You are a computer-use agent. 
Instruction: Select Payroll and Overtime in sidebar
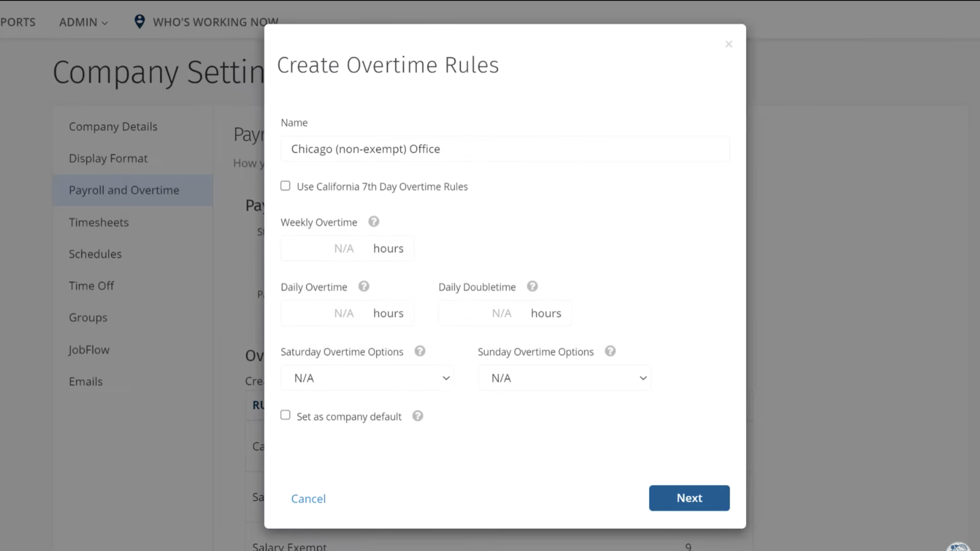click(133, 190)
